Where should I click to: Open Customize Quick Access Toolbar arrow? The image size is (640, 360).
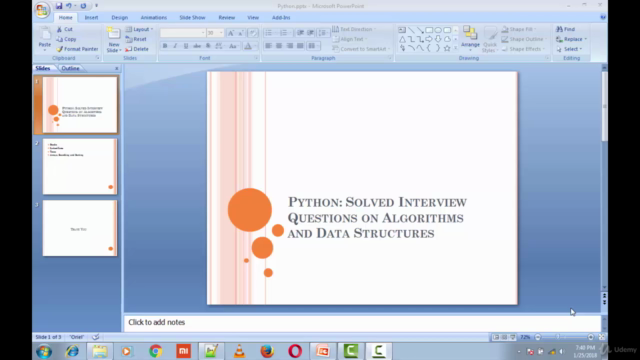pos(97,6)
